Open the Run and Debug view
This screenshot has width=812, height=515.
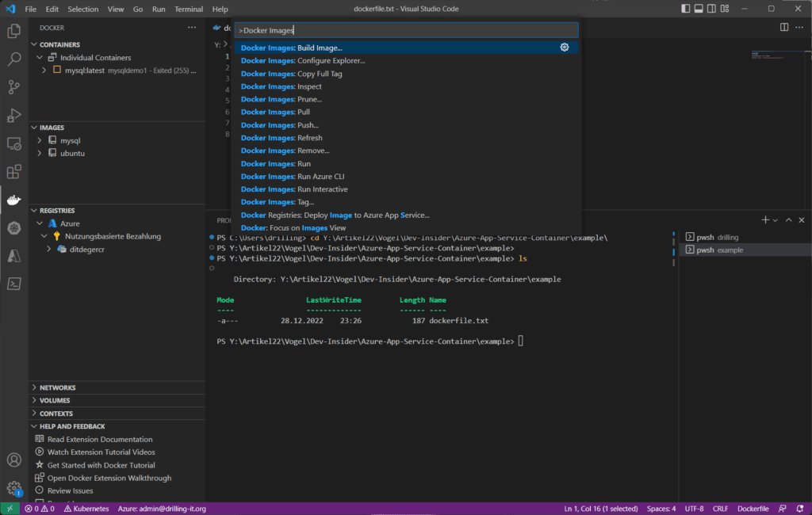click(14, 115)
